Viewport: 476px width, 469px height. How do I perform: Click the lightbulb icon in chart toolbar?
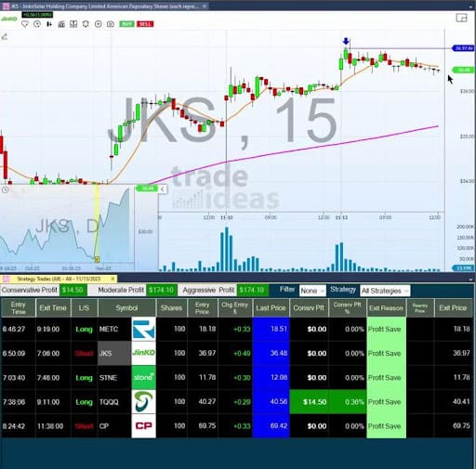pyautogui.click(x=25, y=24)
